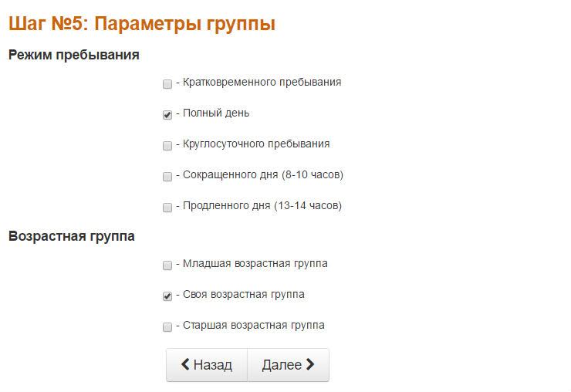This screenshot has height=392, width=571.
Task: Click the Младшая возрастная группа label text
Action: click(255, 264)
